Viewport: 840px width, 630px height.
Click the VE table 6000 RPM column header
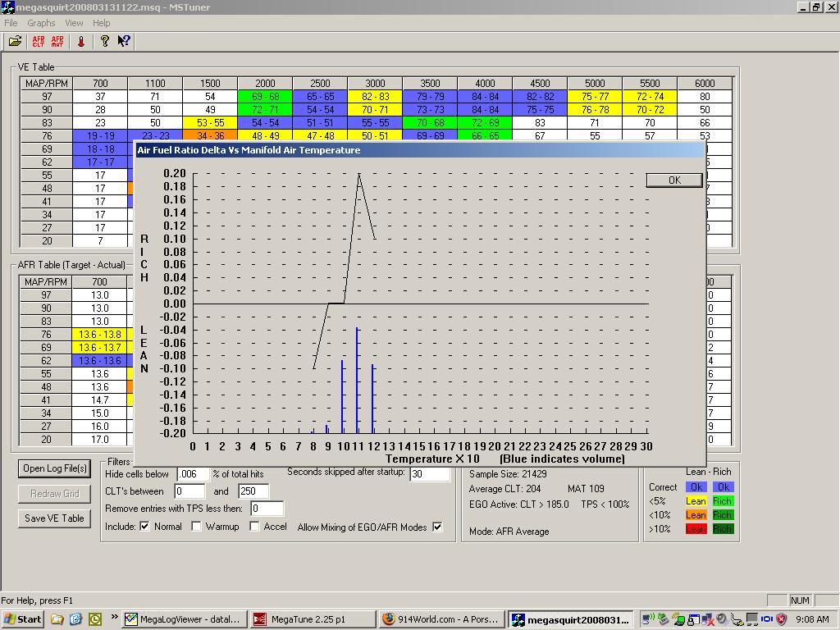click(x=705, y=83)
